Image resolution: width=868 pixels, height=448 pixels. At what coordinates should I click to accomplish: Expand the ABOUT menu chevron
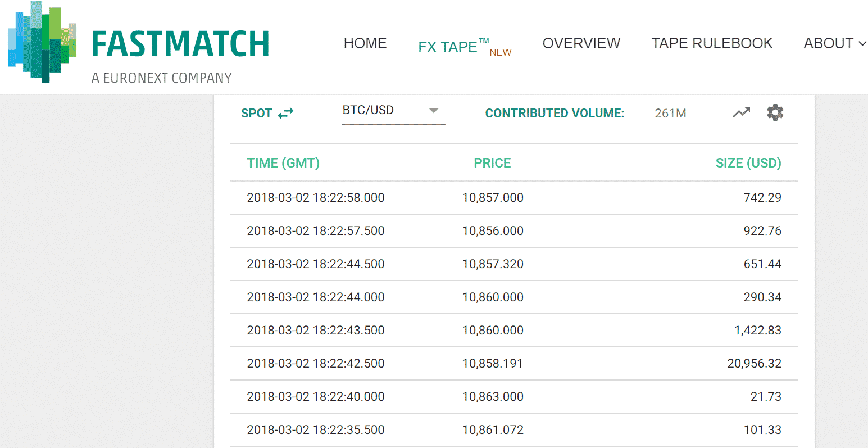click(862, 44)
